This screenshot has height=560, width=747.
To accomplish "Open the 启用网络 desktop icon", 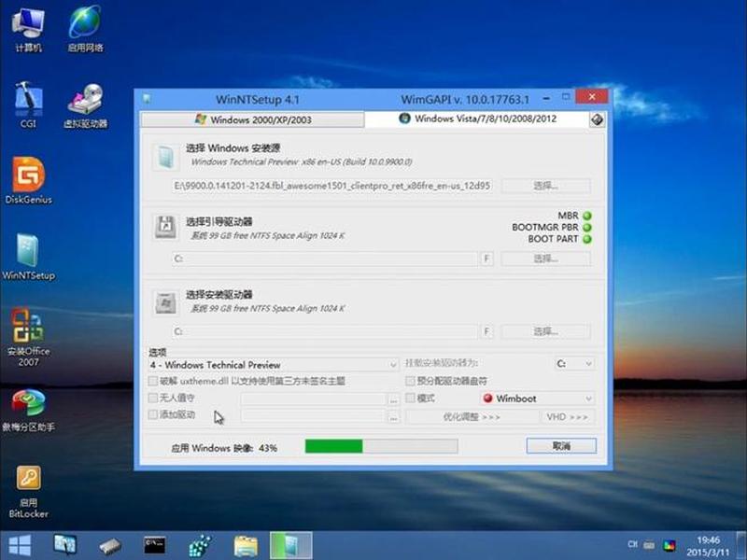I will [85, 30].
